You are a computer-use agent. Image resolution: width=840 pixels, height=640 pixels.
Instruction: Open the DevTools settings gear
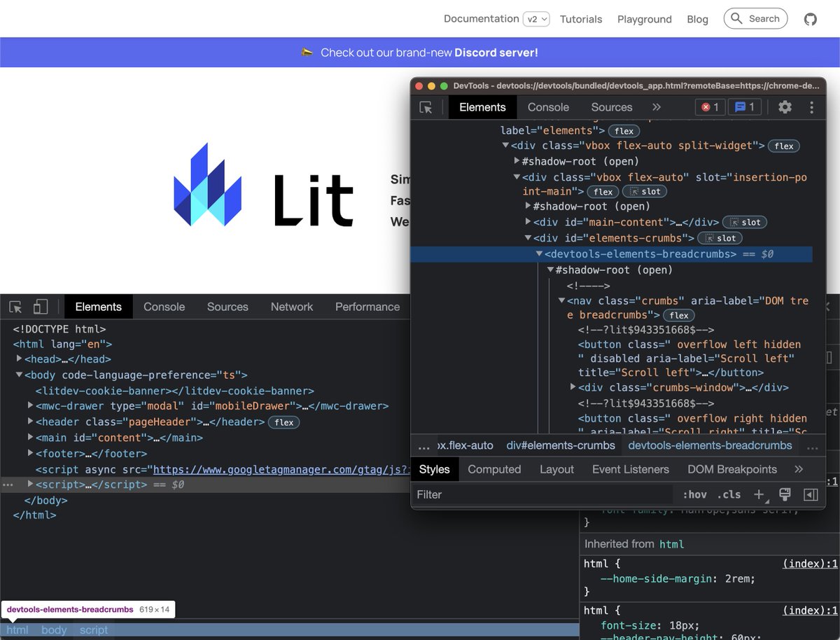[785, 107]
